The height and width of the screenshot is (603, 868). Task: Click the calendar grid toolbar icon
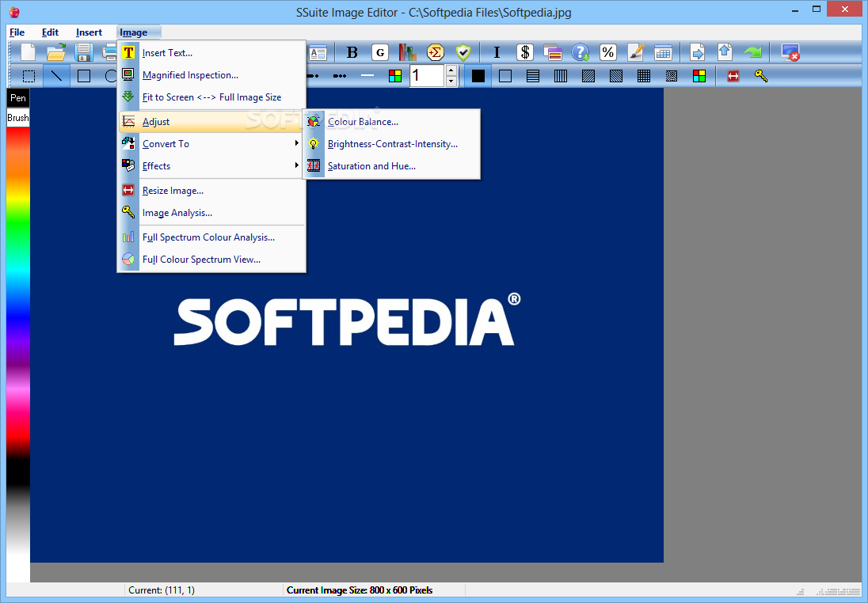(x=663, y=52)
